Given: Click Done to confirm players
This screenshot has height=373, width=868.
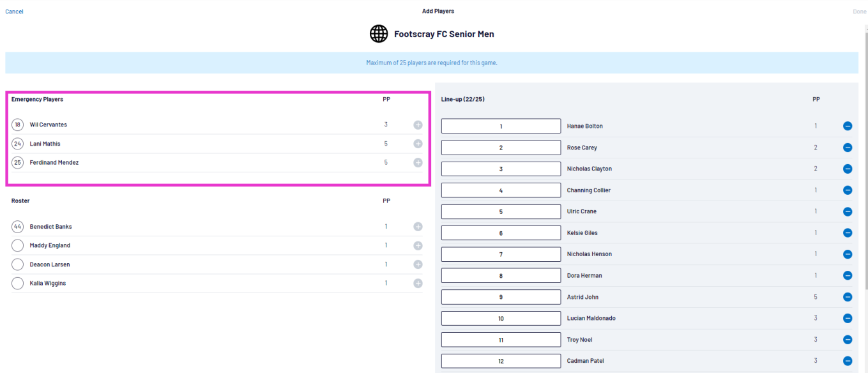Looking at the screenshot, I should click(x=860, y=11).
